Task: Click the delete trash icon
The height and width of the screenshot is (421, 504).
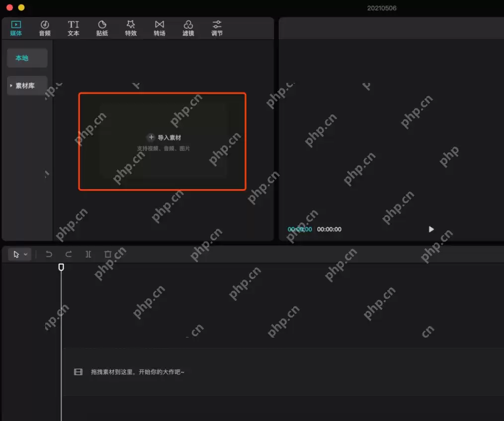Action: click(108, 254)
